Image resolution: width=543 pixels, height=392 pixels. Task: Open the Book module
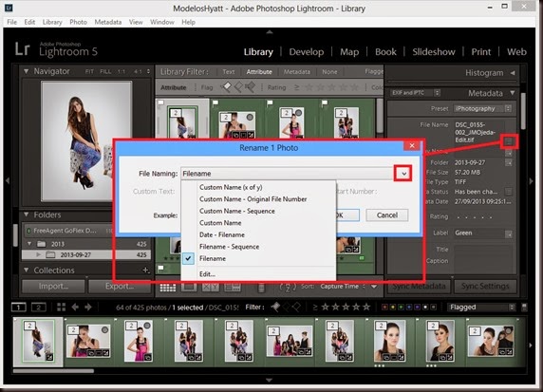coord(385,52)
